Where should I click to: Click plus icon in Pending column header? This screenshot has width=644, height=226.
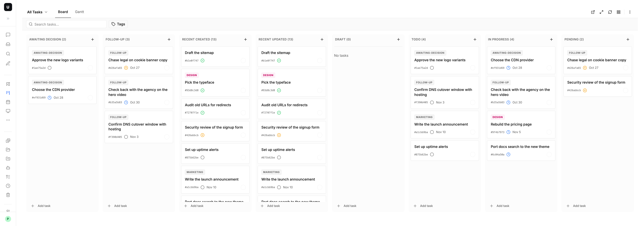(x=628, y=39)
